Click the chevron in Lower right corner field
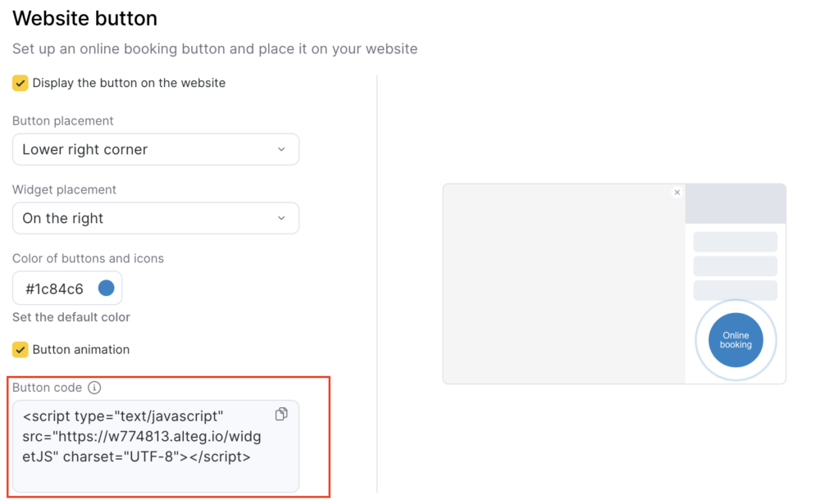The height and width of the screenshot is (504, 820). [x=281, y=149]
